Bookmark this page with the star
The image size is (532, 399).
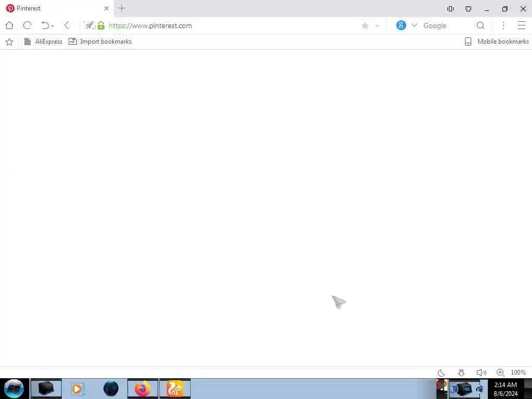365,26
